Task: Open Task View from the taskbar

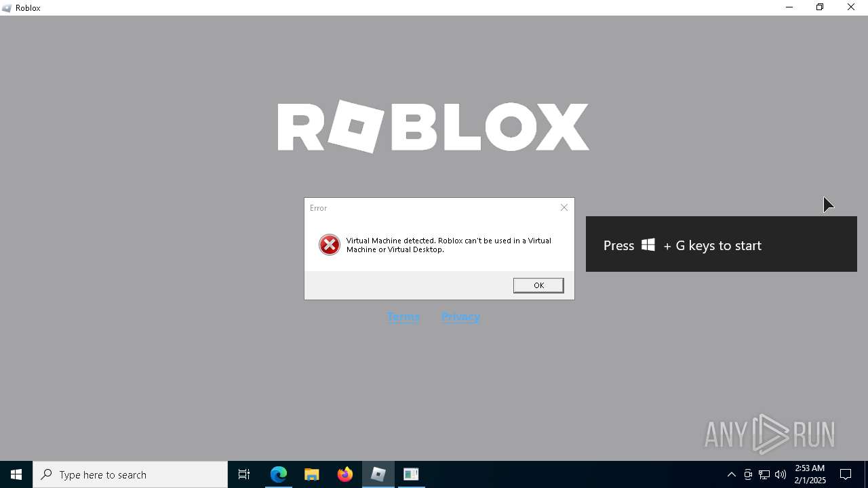Action: tap(244, 474)
